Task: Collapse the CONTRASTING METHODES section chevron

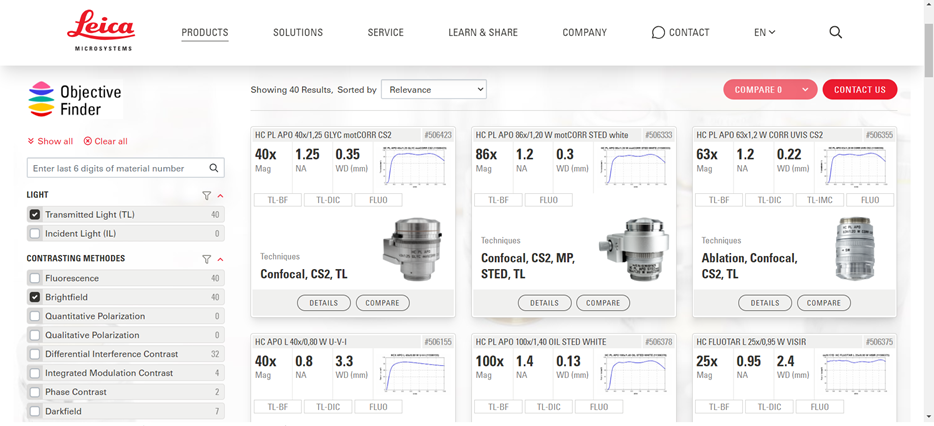Action: tap(220, 259)
